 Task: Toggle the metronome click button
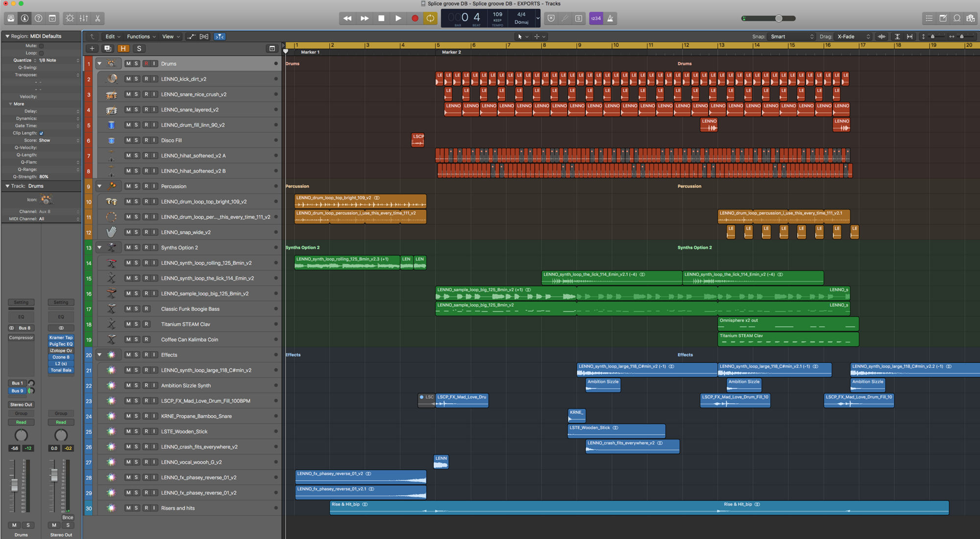tap(610, 18)
